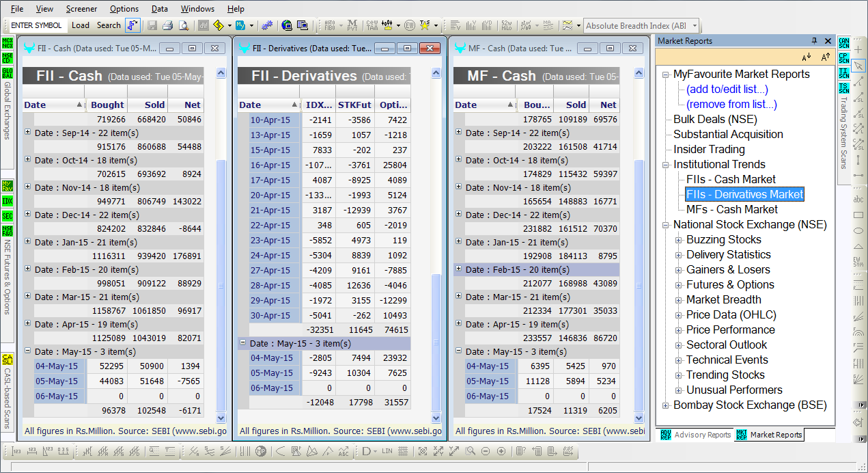Click the IDX sidebar icon

click(x=8, y=201)
